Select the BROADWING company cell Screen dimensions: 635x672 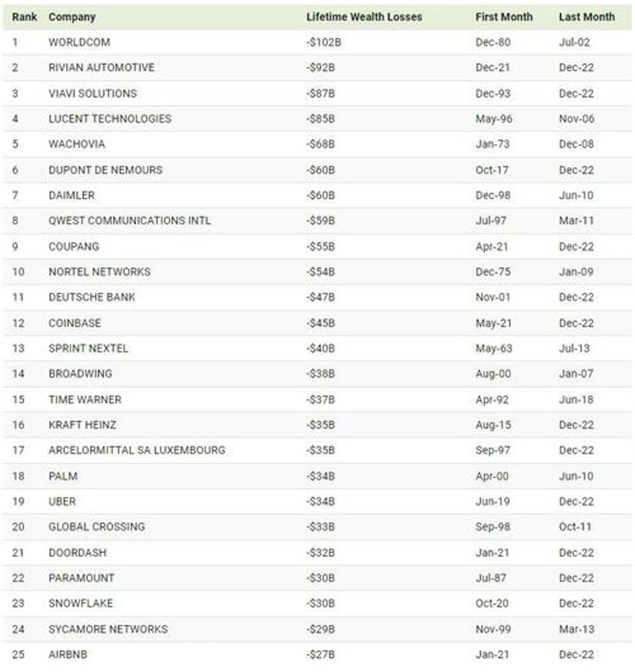[80, 373]
